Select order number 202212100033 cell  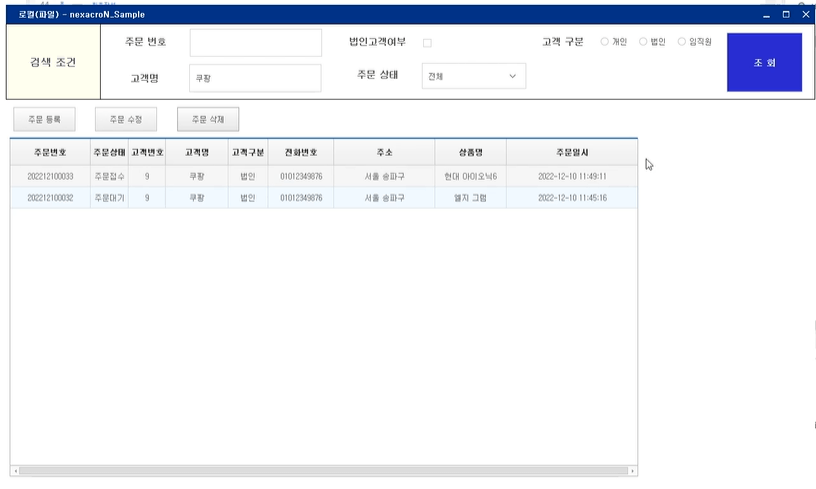tap(50, 176)
